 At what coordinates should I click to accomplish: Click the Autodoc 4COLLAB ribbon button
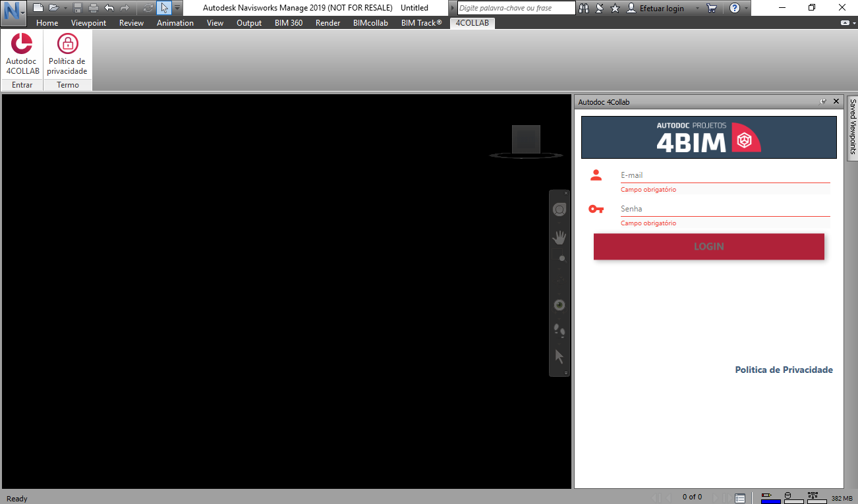click(22, 54)
